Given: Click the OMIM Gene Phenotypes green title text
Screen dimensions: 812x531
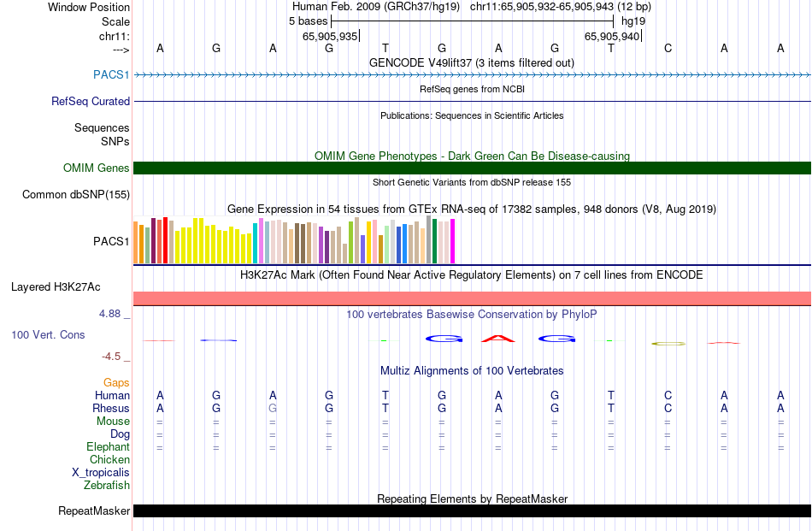Looking at the screenshot, I should pyautogui.click(x=472, y=156).
